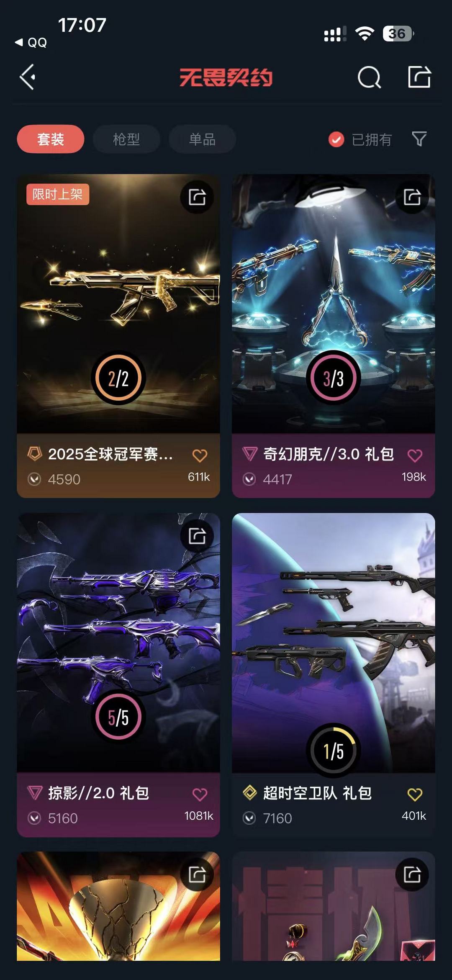
Task: Like the 超时空卫队 礼包 heart
Action: (415, 794)
